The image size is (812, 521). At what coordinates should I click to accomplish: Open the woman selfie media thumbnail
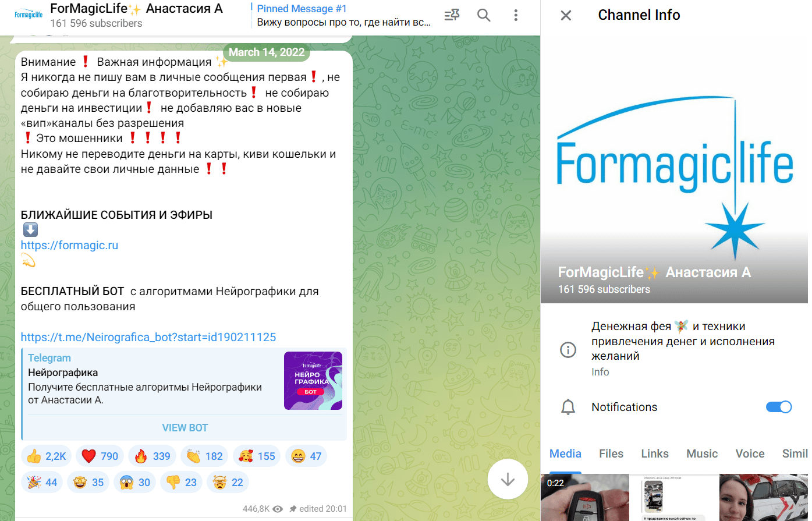tap(764, 497)
